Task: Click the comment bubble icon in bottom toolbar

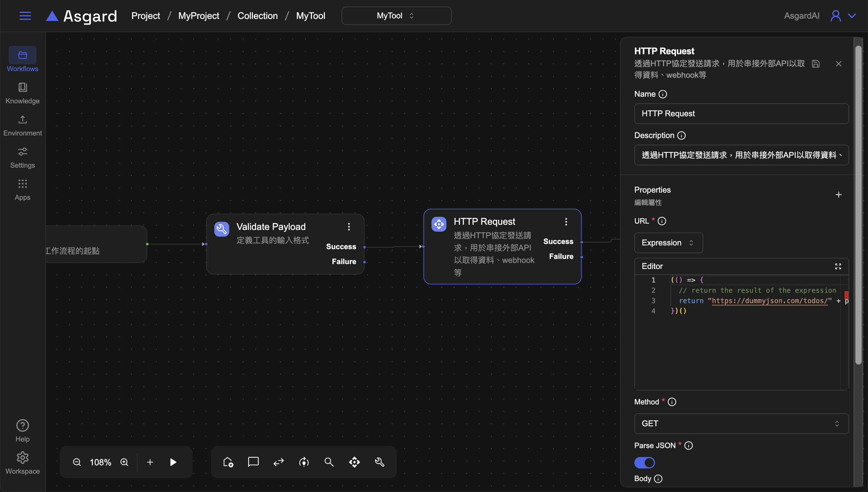Action: click(253, 462)
